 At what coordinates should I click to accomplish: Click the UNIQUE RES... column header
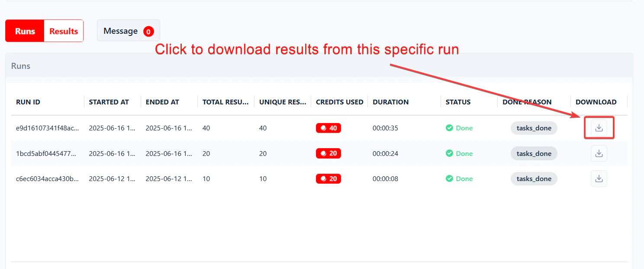[x=282, y=102]
